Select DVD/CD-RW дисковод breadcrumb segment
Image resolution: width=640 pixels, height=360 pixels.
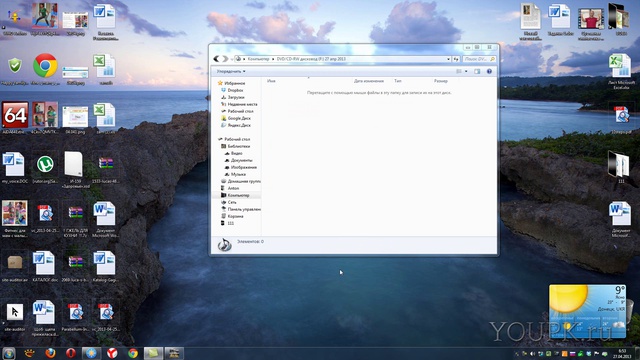(x=311, y=59)
